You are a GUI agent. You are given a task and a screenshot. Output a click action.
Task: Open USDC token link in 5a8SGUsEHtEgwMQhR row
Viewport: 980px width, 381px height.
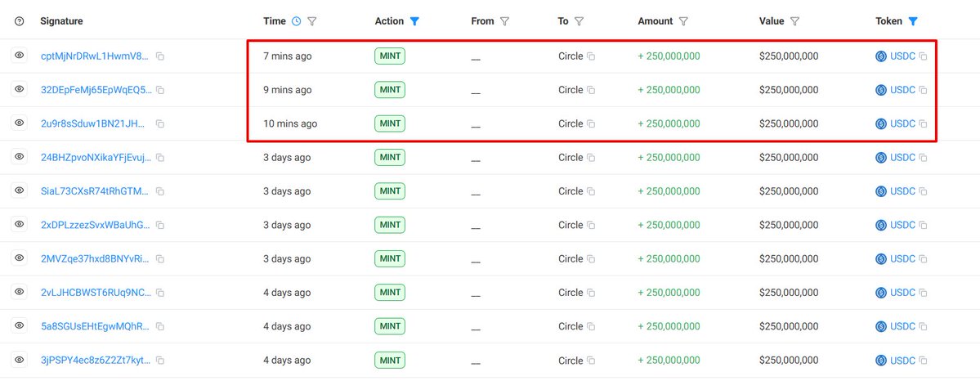[x=902, y=326]
